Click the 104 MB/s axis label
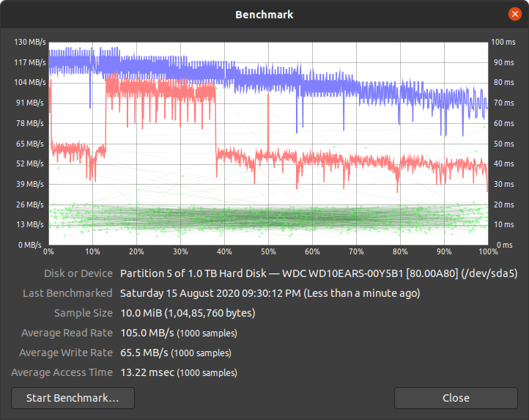Image resolution: width=529 pixels, height=420 pixels. click(x=30, y=82)
